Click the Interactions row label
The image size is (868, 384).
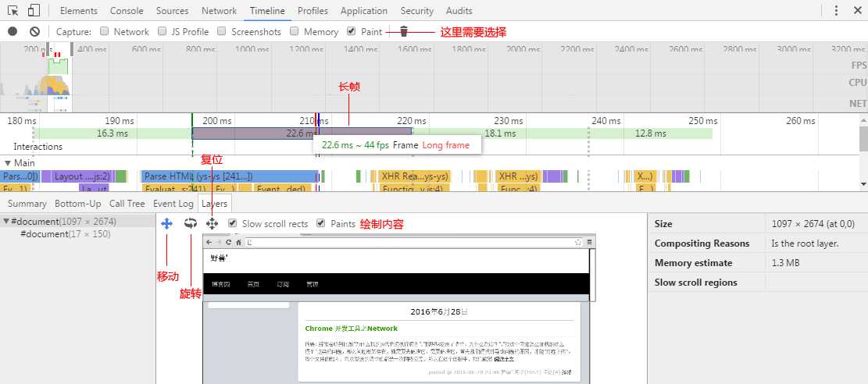click(38, 147)
